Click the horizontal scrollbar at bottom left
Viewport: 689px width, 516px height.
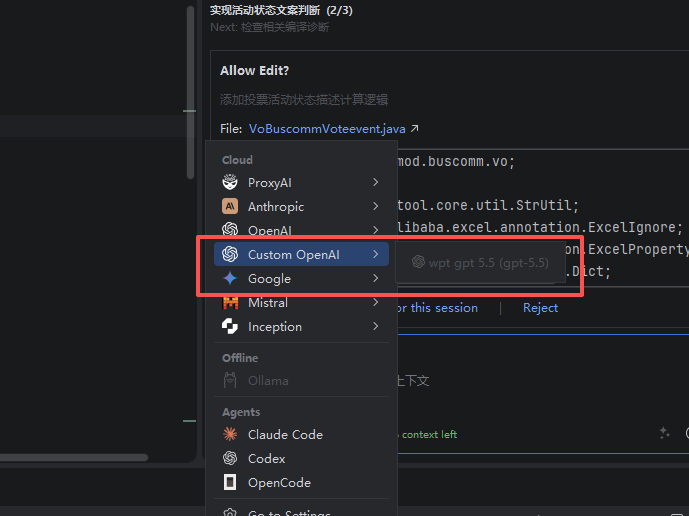pos(74,458)
